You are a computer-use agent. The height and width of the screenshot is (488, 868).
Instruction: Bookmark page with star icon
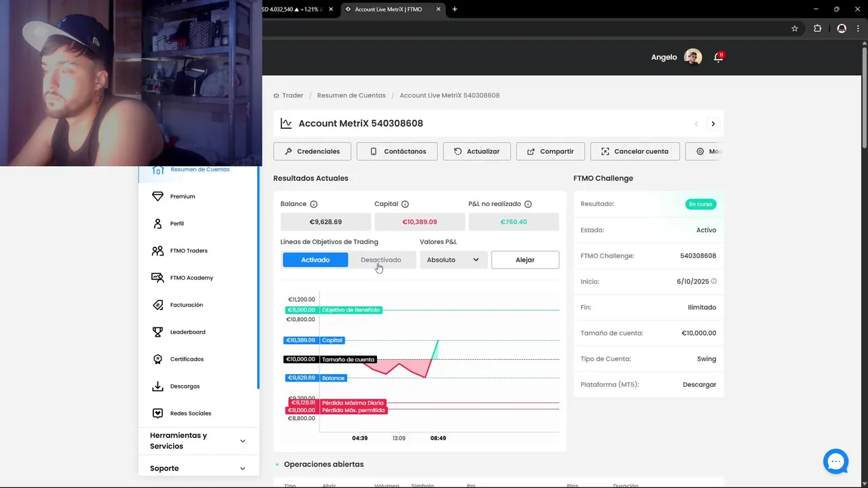click(x=795, y=28)
